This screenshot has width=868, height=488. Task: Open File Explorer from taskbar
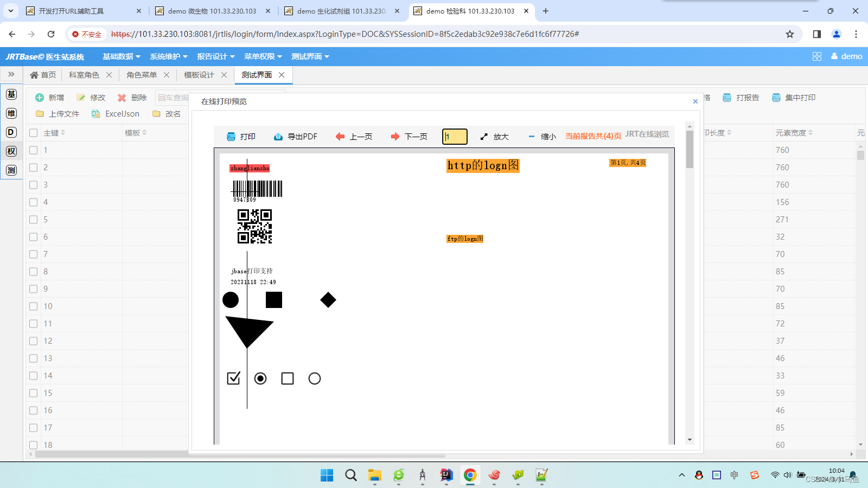click(x=375, y=476)
